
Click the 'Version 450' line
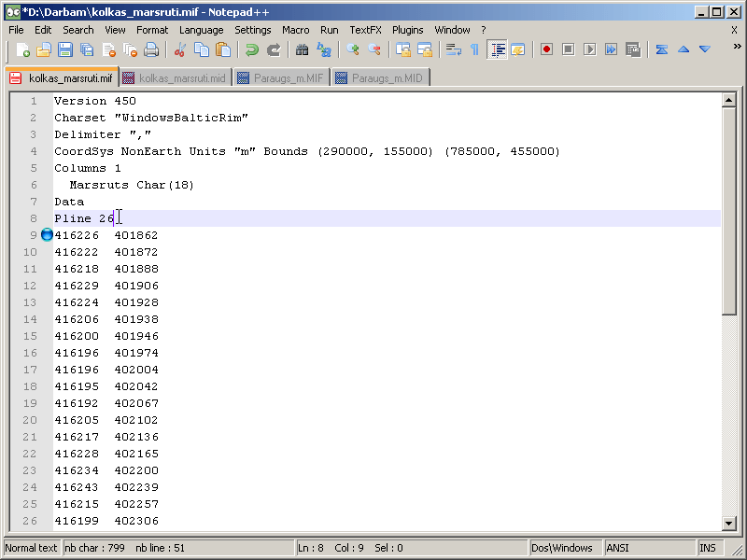(x=95, y=101)
